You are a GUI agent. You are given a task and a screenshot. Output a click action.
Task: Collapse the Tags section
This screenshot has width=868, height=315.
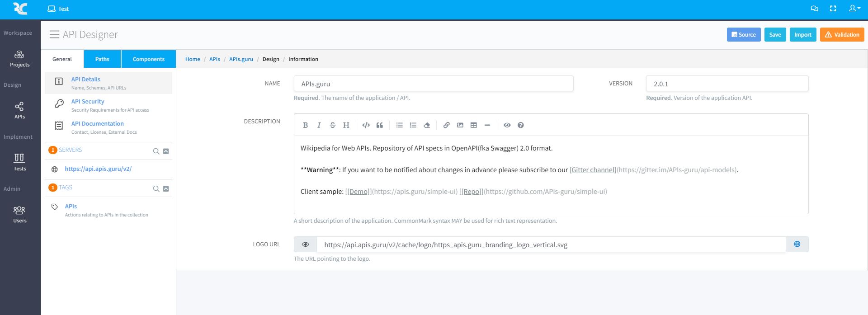click(x=166, y=189)
